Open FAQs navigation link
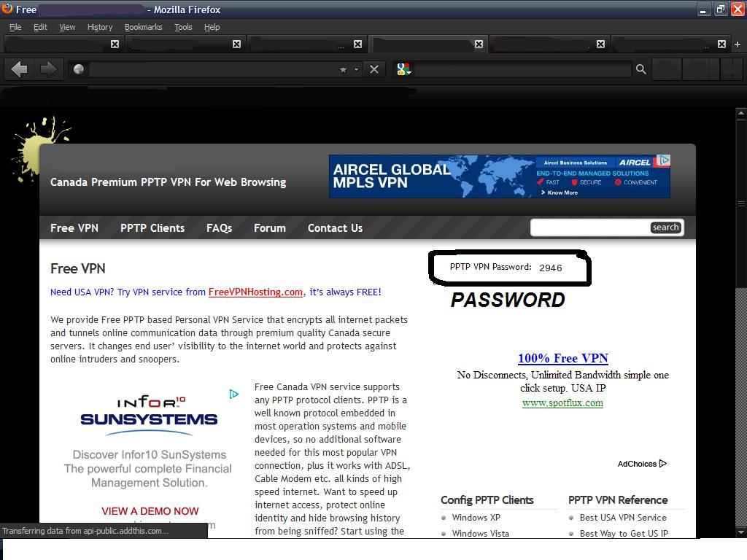The height and width of the screenshot is (560, 747). 219,228
